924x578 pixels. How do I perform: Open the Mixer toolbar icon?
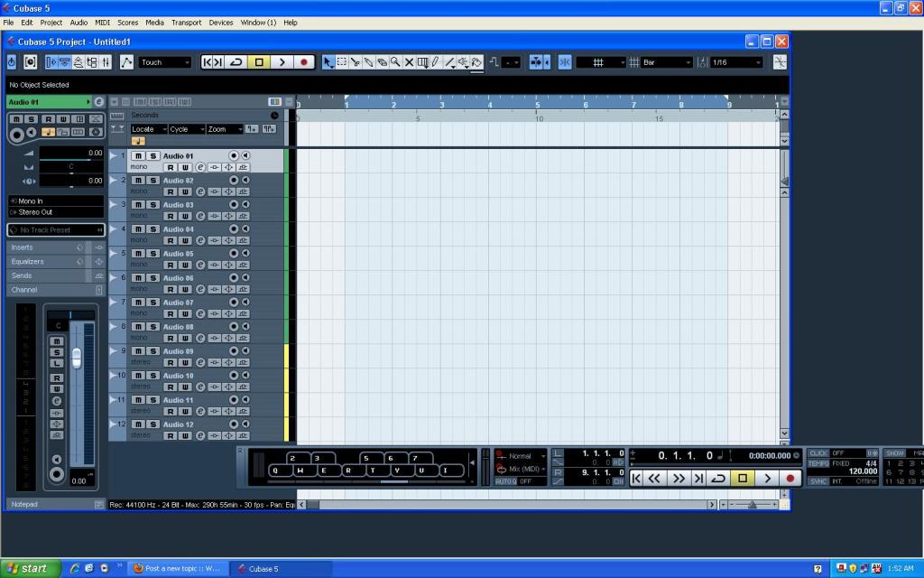(106, 62)
